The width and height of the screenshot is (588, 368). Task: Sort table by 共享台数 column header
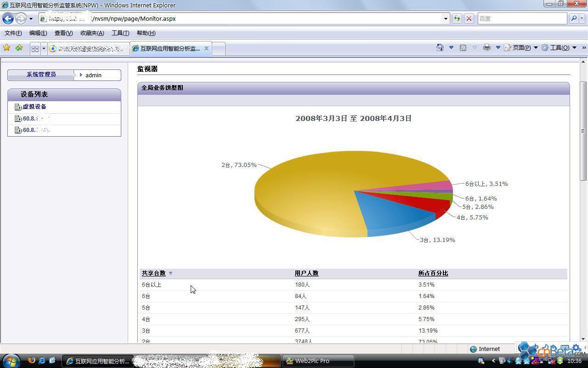pyautogui.click(x=153, y=273)
